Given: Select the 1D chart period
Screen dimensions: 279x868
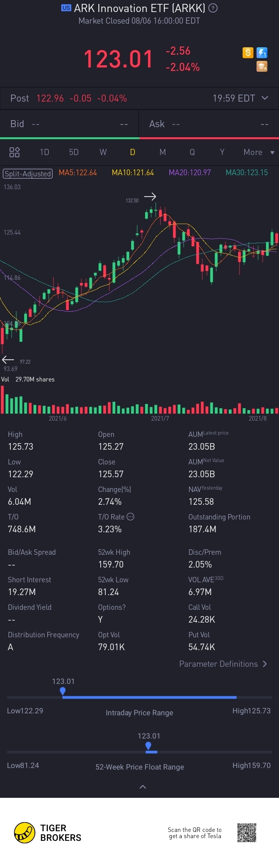Looking at the screenshot, I should (45, 152).
